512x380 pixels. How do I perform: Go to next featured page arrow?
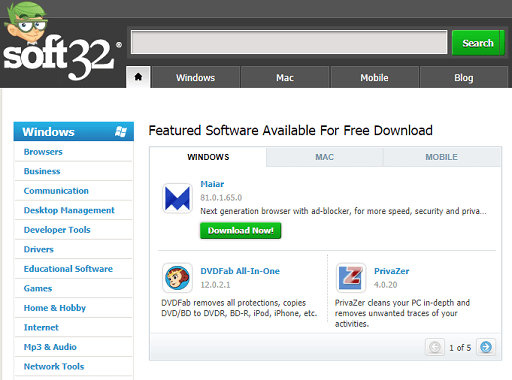pos(486,347)
